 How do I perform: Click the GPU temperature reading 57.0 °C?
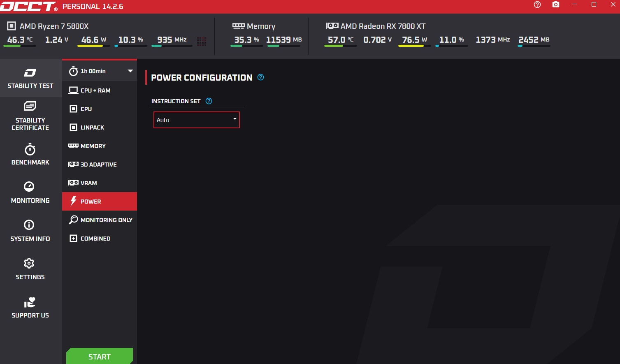[x=341, y=40]
